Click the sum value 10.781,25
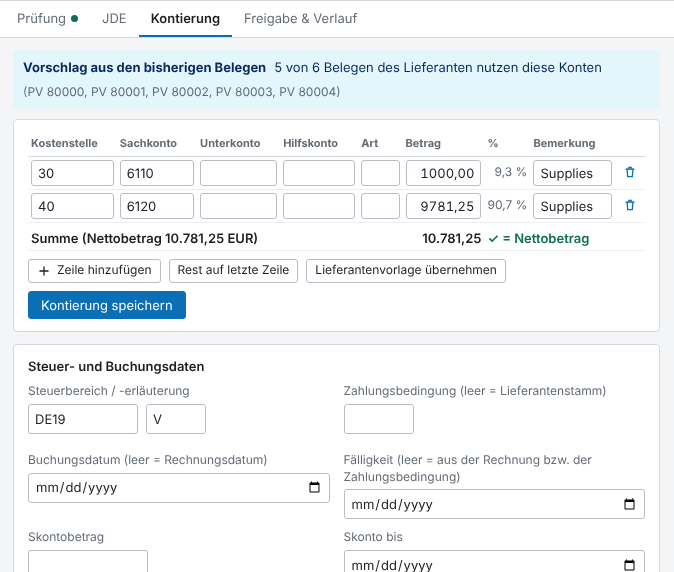Screen dimensions: 674x572 pos(451,239)
